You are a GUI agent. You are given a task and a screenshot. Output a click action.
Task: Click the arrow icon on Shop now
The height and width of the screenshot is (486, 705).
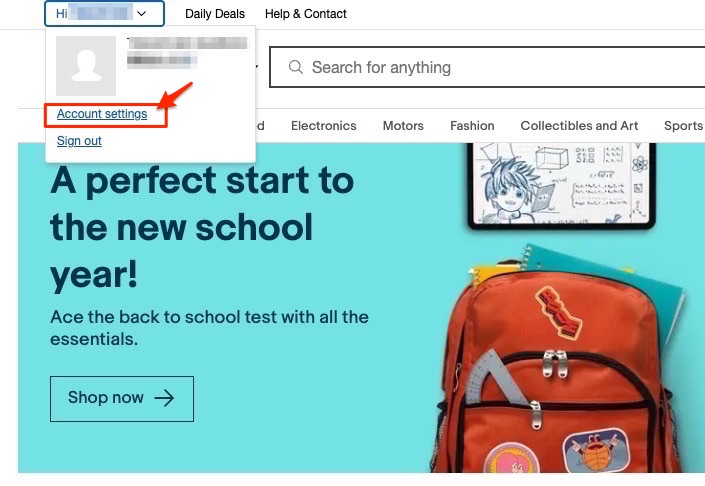click(164, 398)
